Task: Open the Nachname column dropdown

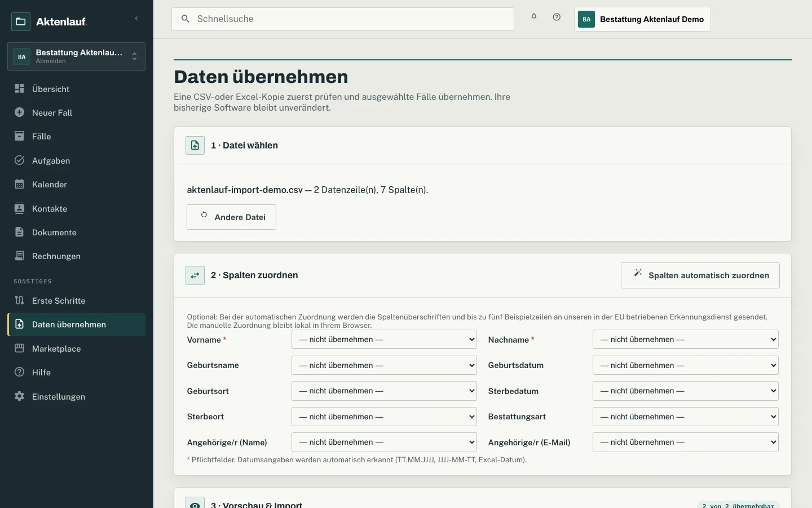Action: (x=685, y=339)
